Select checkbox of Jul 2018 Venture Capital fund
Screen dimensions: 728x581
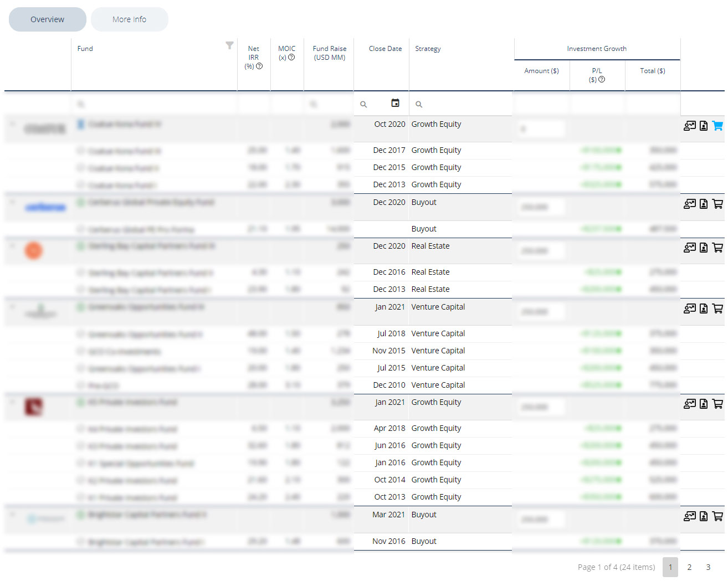pos(81,334)
